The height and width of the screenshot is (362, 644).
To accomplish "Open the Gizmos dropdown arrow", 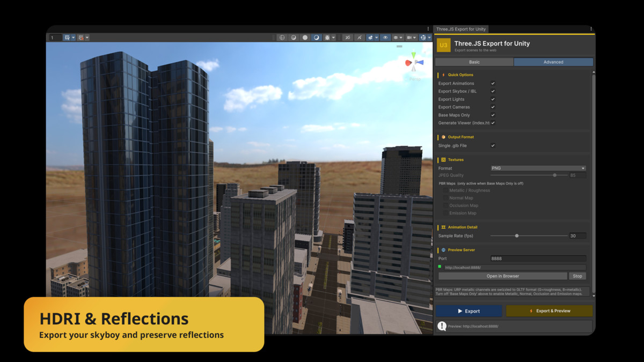I will [x=429, y=38].
